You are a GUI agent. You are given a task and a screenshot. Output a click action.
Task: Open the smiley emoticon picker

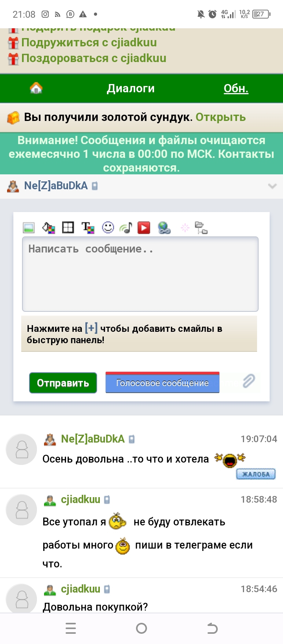click(108, 227)
